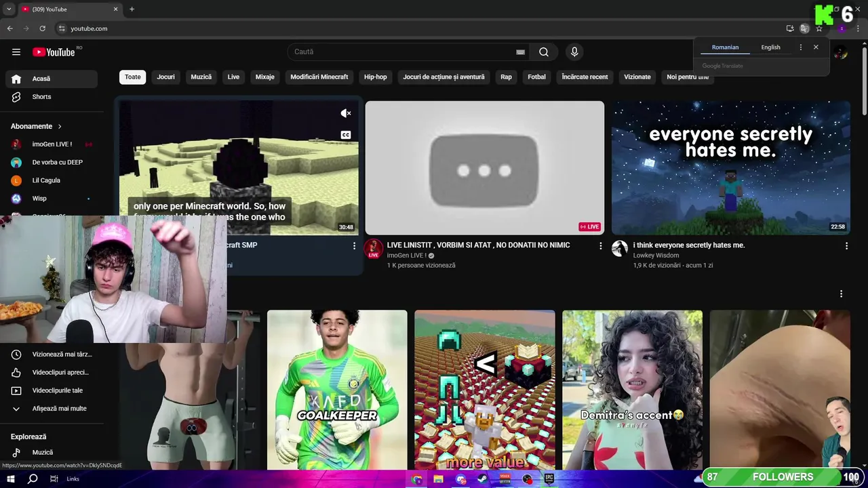This screenshot has height=488, width=868.
Task: Open Epic Games Launcher from taskbar
Action: pyautogui.click(x=549, y=479)
